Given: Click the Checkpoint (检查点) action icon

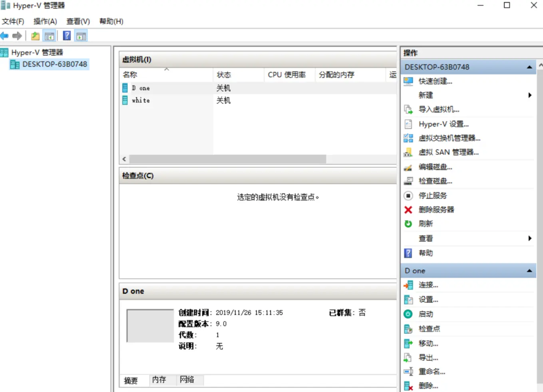Looking at the screenshot, I should point(408,329).
